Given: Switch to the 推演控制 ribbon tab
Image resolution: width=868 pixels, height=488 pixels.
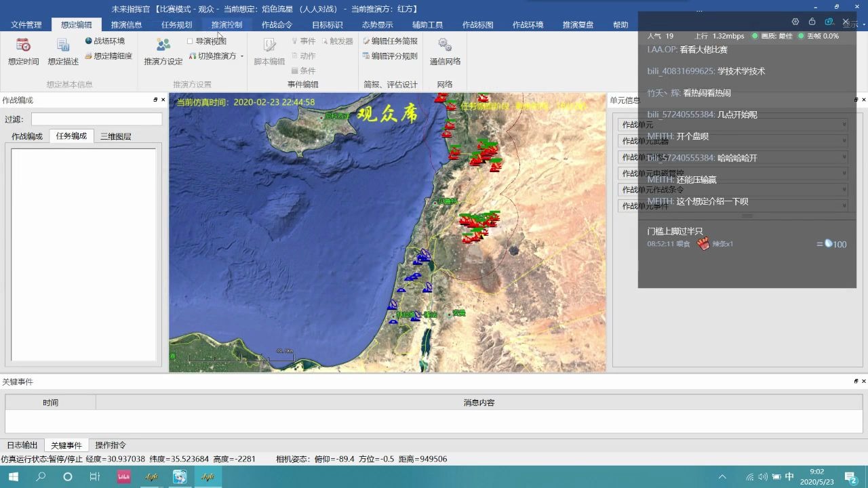Looking at the screenshot, I should coord(226,24).
